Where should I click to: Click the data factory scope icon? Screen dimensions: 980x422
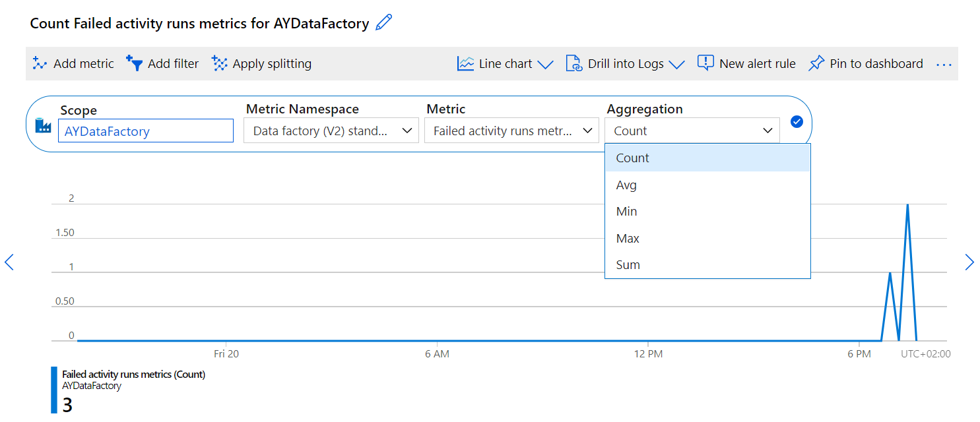tap(44, 125)
